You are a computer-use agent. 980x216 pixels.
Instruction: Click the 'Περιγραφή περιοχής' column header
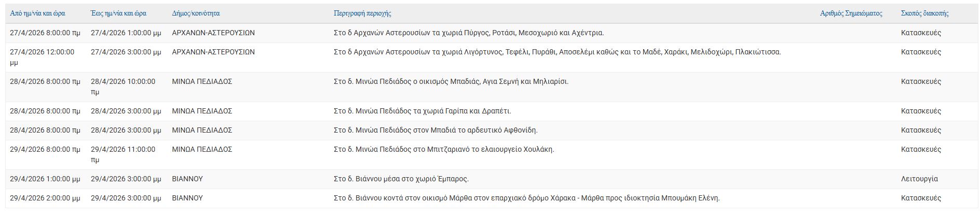tap(362, 13)
